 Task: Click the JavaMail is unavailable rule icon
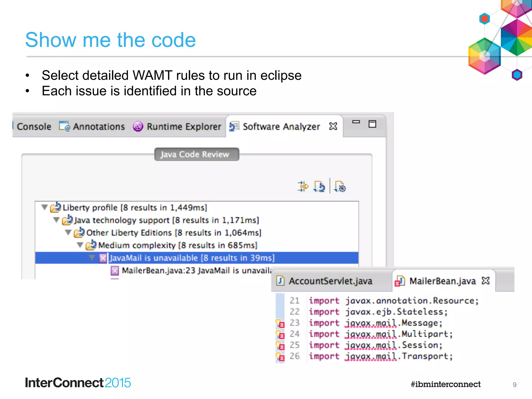pos(103,258)
